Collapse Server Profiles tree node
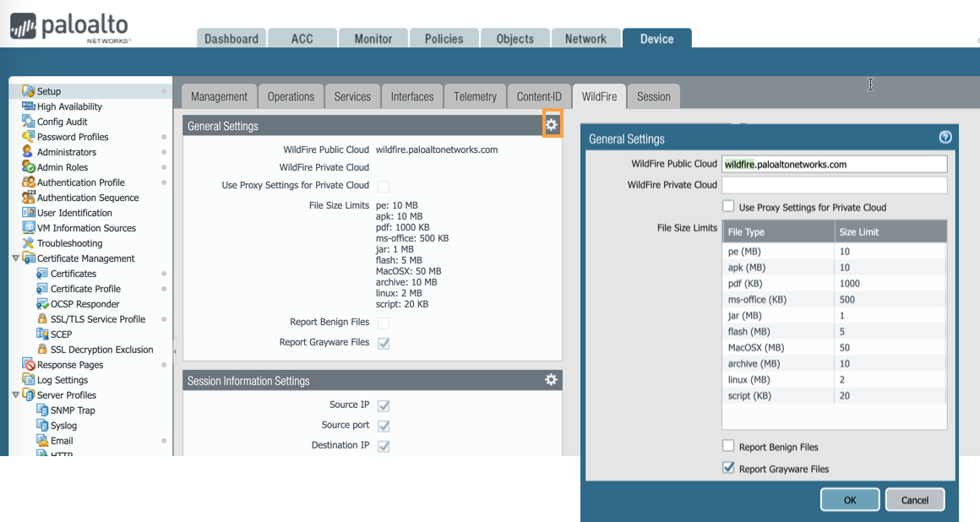The image size is (980, 522). (x=15, y=395)
